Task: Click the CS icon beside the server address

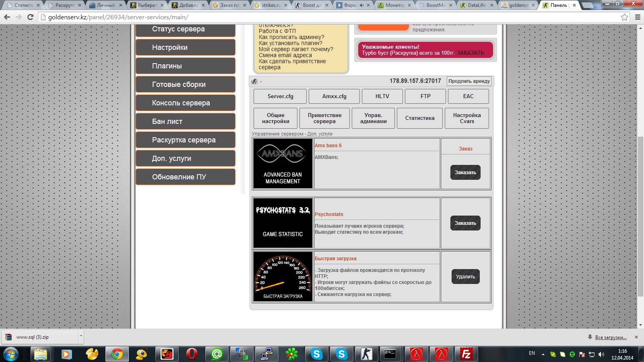Action: tap(254, 81)
